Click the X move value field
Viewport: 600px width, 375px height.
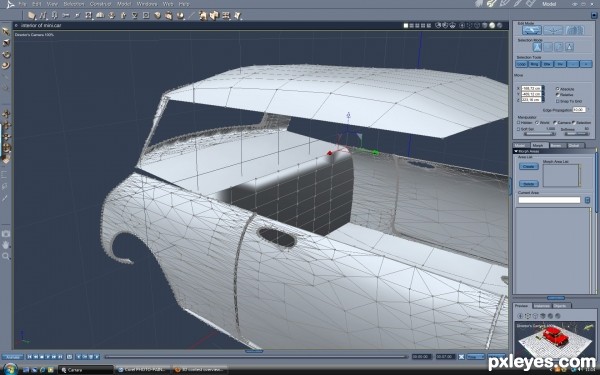[x=531, y=88]
